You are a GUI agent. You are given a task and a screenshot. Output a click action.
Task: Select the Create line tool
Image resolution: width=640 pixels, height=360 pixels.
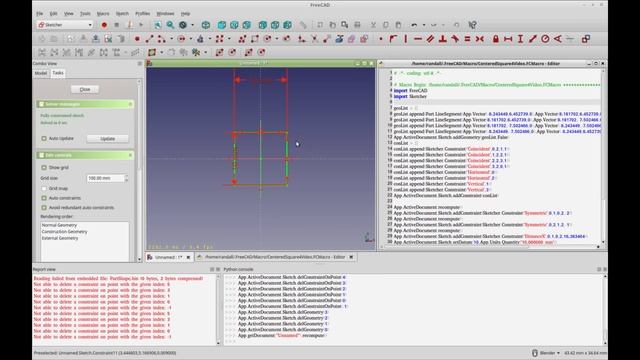click(x=149, y=39)
